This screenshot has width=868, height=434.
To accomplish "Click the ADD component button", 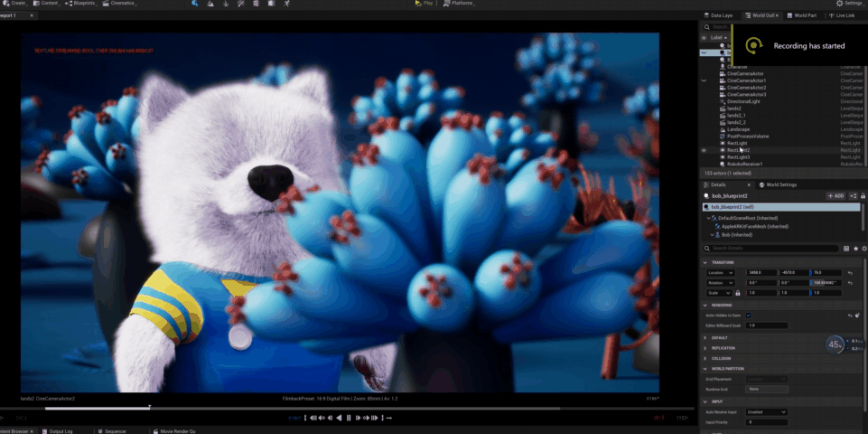I will click(835, 196).
